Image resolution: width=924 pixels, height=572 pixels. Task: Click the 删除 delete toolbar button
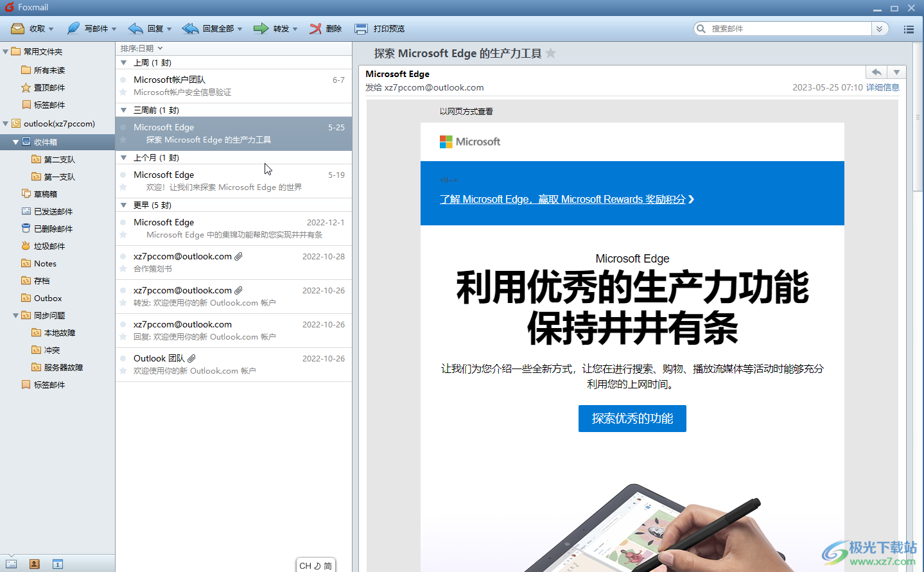pos(326,29)
